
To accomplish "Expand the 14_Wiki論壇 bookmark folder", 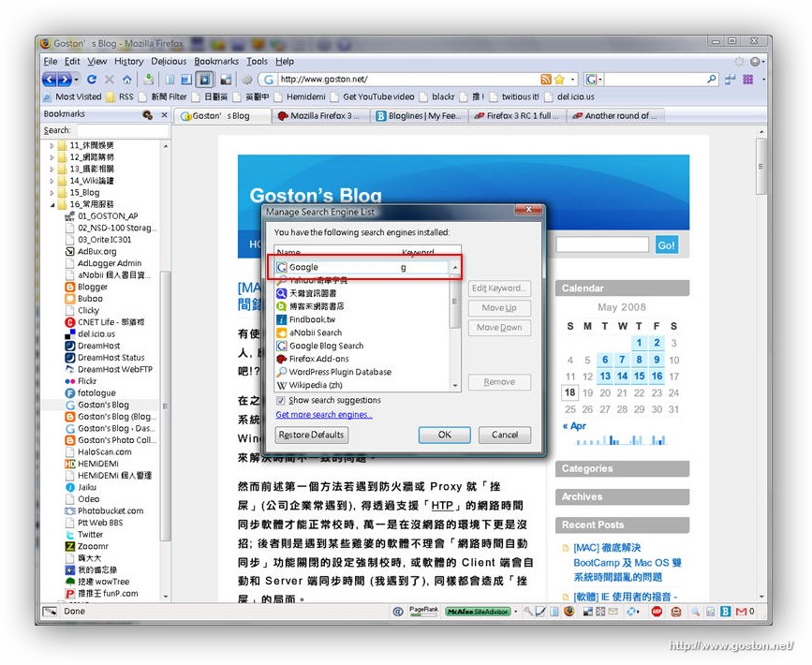I will 52,181.
